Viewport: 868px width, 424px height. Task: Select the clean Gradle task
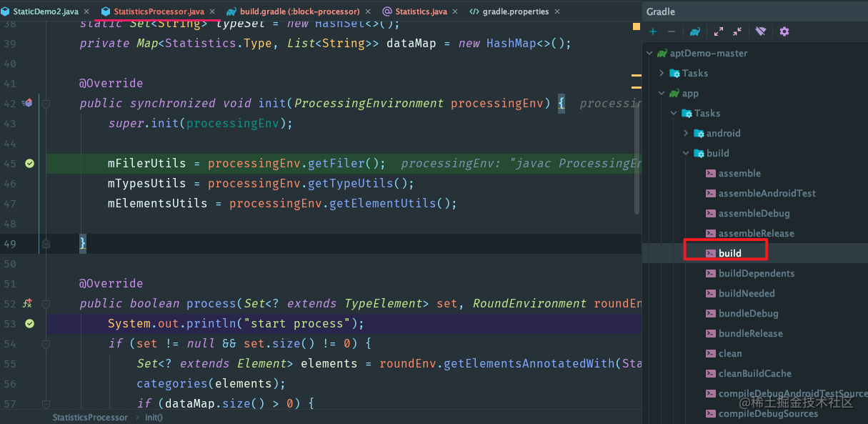click(x=730, y=353)
